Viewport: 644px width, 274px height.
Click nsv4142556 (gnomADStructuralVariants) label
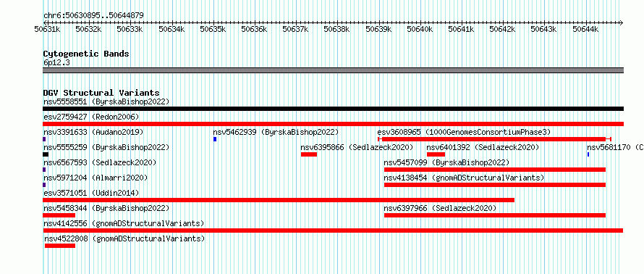(124, 223)
